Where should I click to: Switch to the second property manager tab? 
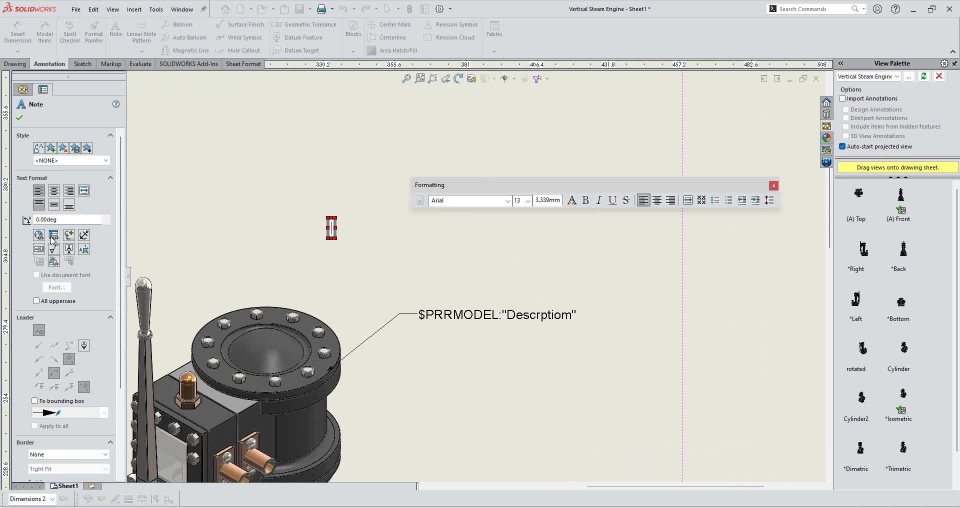point(43,89)
